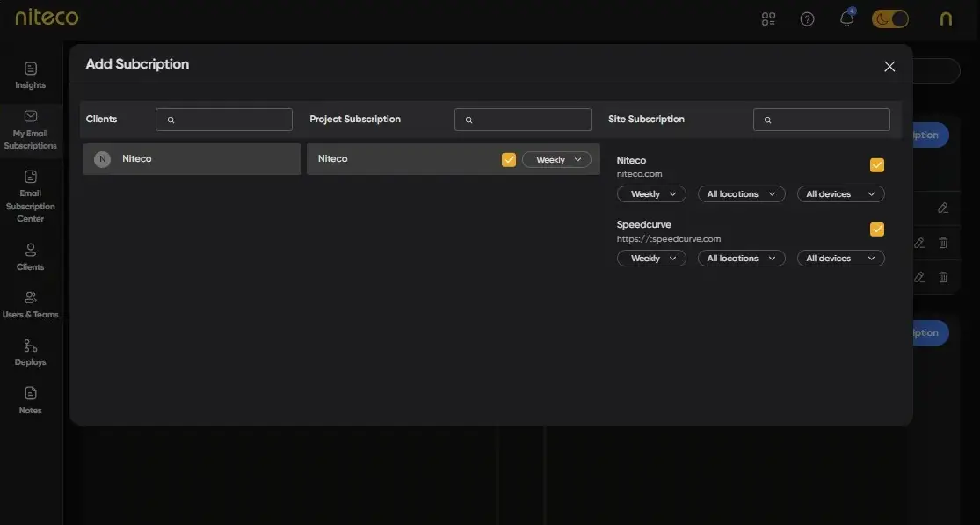Select the Niteco client row

click(x=192, y=159)
